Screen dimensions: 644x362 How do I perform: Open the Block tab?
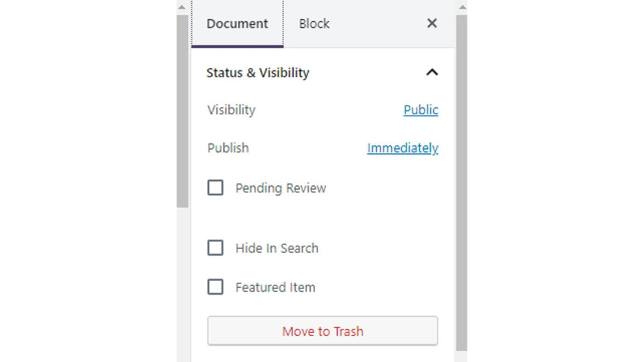(314, 24)
